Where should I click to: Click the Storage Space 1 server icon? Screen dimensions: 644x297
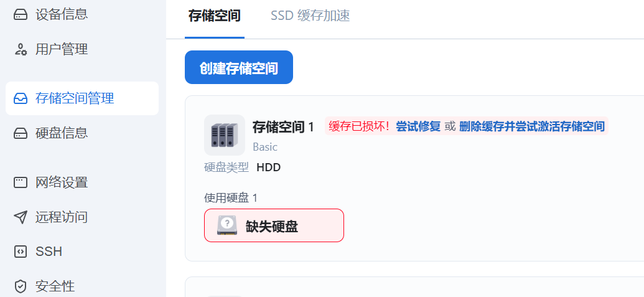[224, 134]
